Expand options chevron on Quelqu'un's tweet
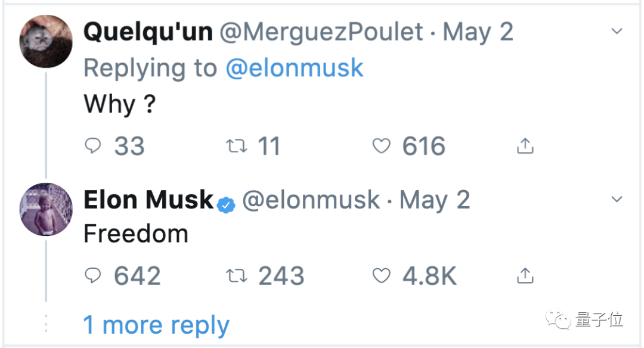The height and width of the screenshot is (348, 644). click(x=617, y=31)
